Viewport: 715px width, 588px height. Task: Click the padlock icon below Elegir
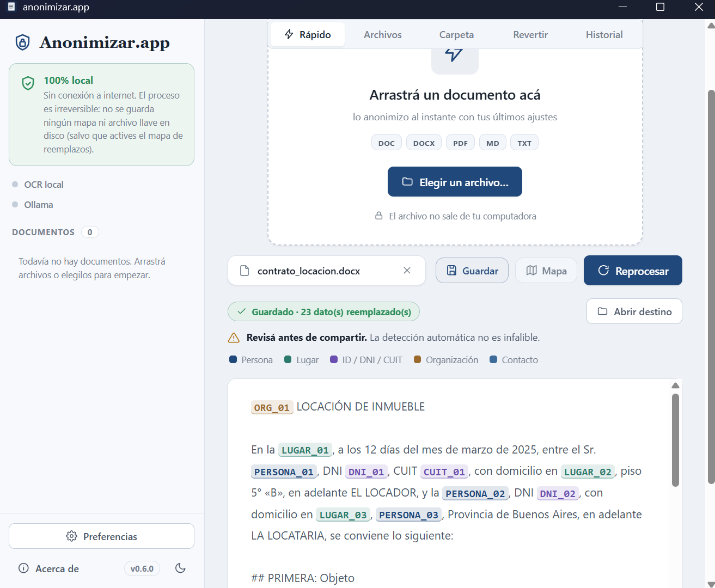379,216
